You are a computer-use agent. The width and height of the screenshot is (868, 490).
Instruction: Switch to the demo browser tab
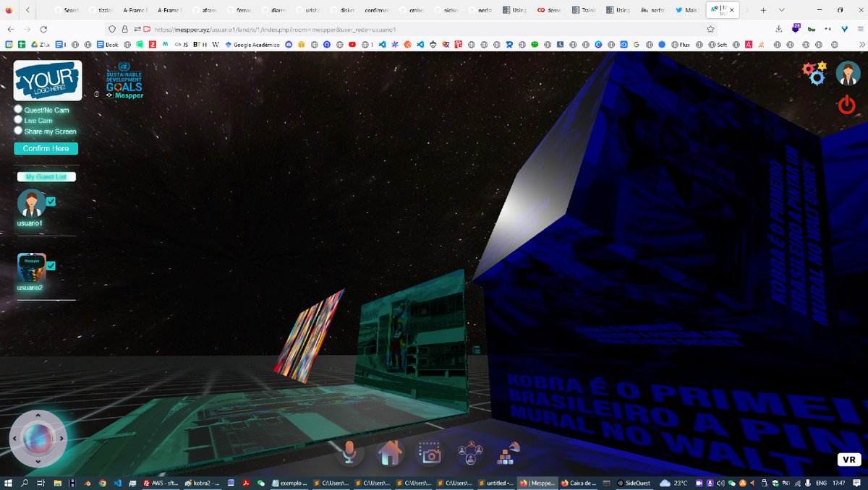point(549,10)
